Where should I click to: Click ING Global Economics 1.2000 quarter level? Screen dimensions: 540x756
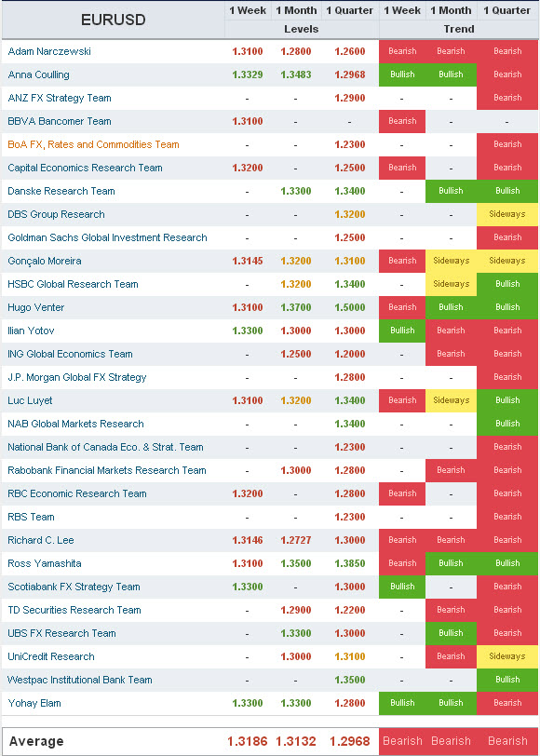point(349,354)
